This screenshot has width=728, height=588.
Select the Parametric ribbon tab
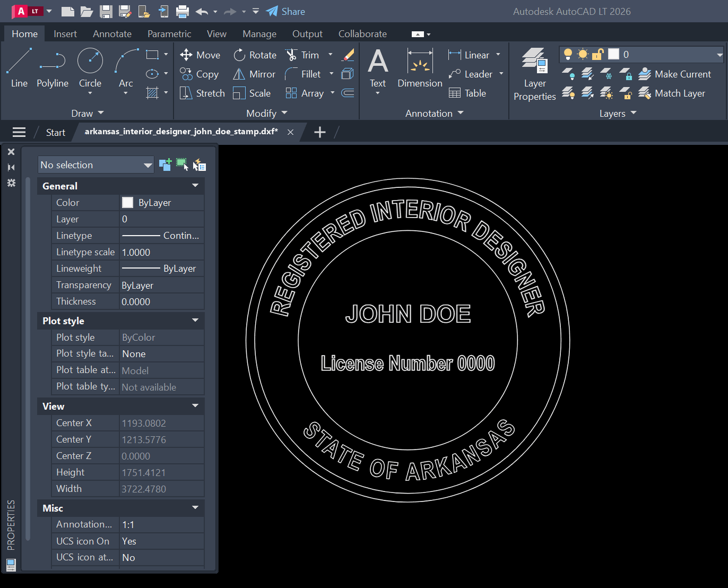[x=169, y=34]
